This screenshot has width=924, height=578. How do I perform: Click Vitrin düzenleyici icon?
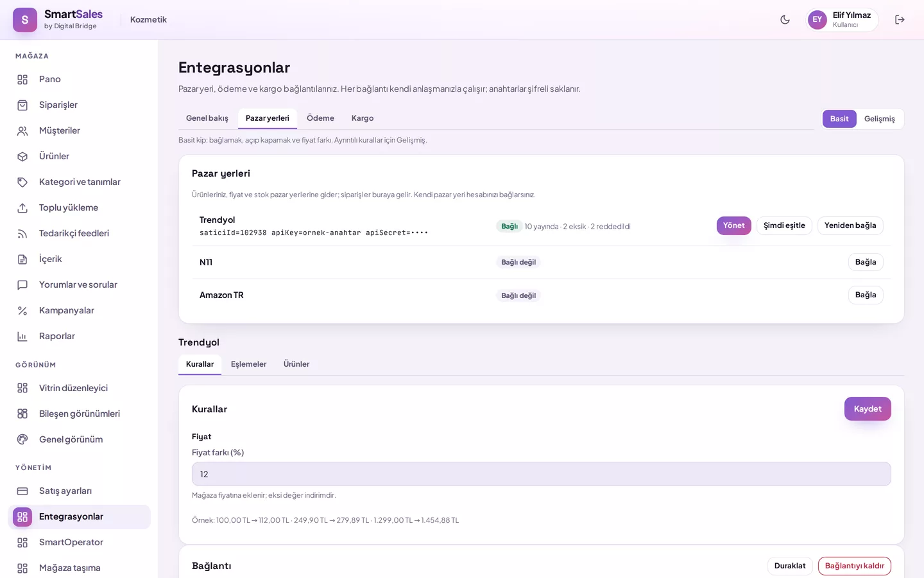point(22,389)
